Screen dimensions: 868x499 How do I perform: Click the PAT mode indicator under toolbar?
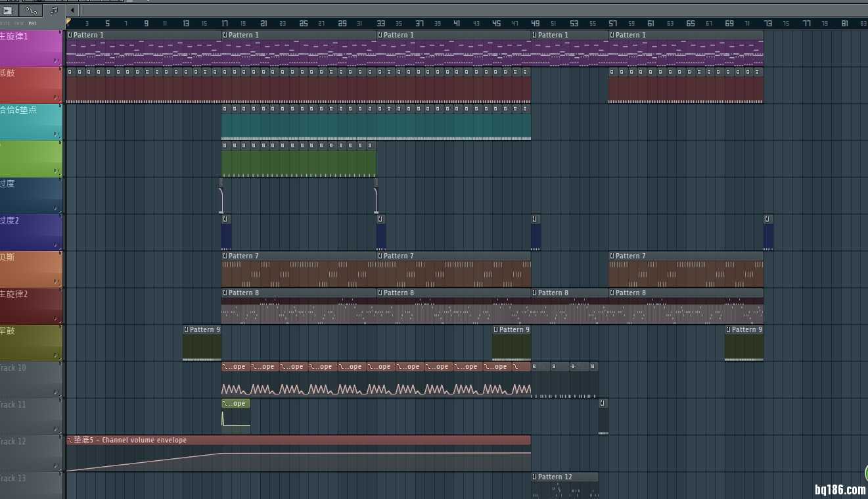(x=32, y=24)
